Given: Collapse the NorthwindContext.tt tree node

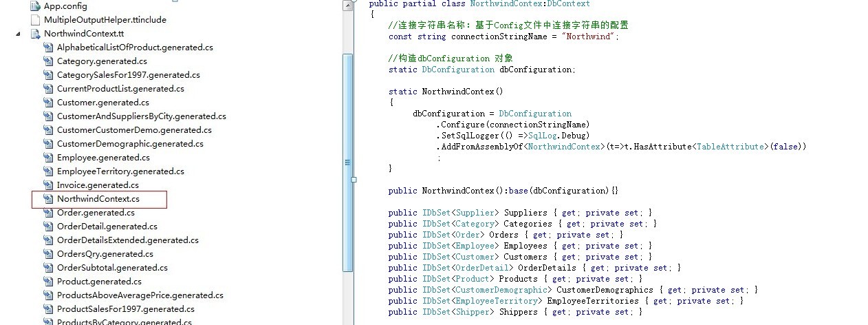Looking at the screenshot, I should coord(18,34).
